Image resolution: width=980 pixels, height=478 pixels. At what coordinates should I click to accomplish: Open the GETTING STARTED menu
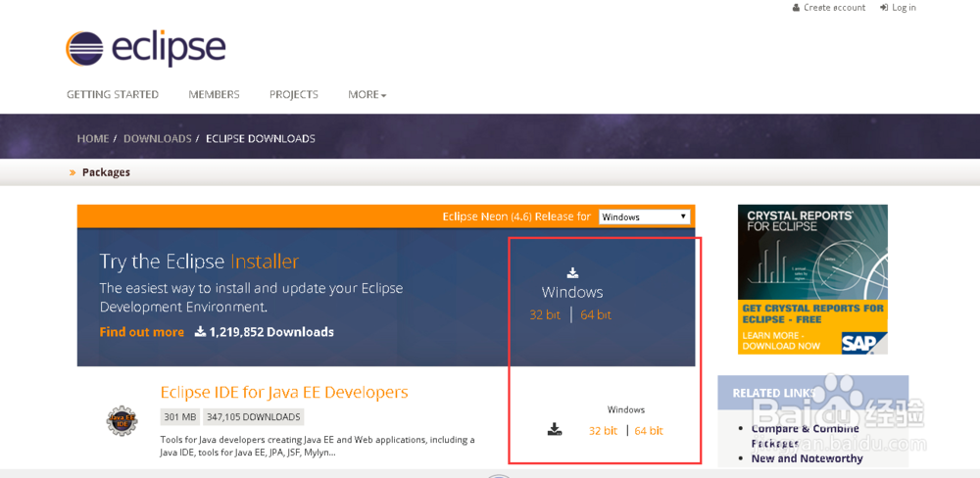pos(113,94)
